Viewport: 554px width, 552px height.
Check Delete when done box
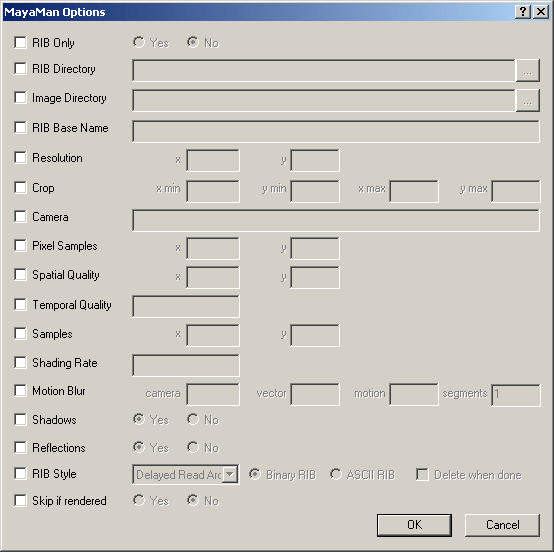point(422,474)
